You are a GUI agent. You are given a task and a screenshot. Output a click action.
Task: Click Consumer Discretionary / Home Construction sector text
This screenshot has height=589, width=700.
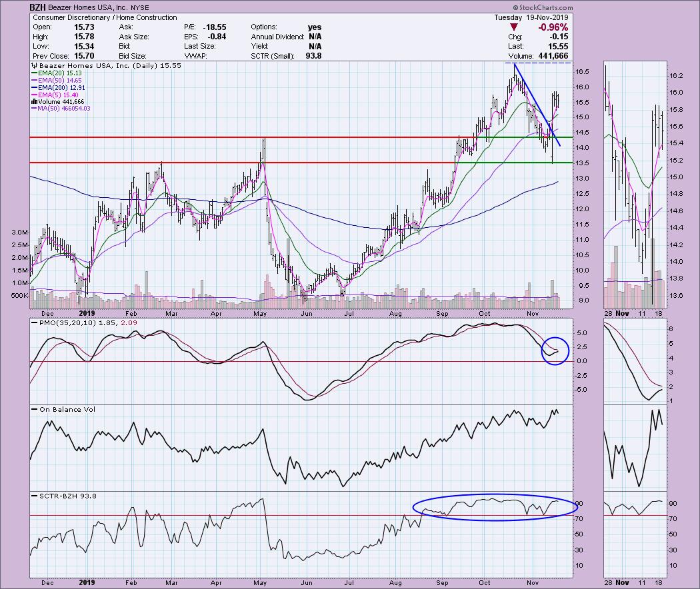[105, 17]
